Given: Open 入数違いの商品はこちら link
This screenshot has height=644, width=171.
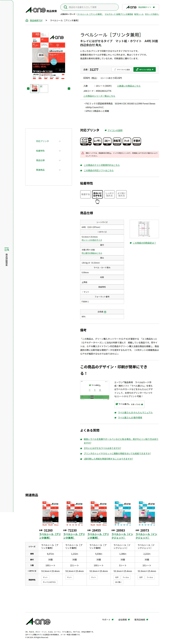Looking at the screenshot, I should tap(129, 86).
